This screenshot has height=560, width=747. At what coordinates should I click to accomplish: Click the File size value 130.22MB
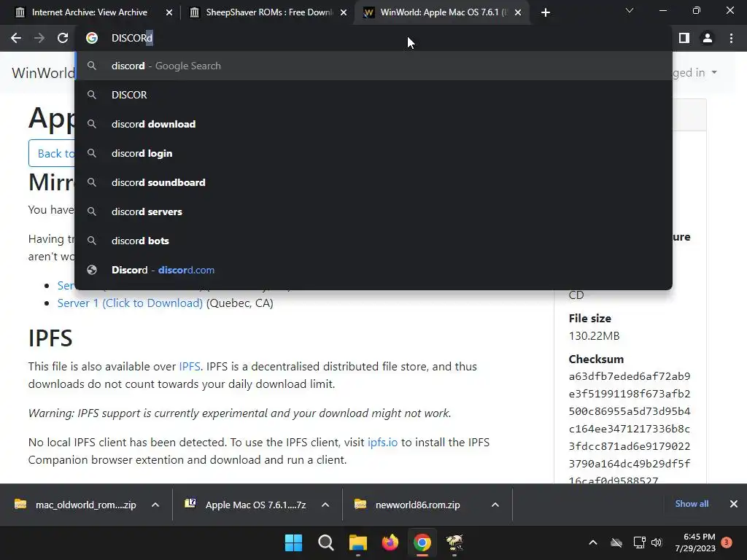594,336
